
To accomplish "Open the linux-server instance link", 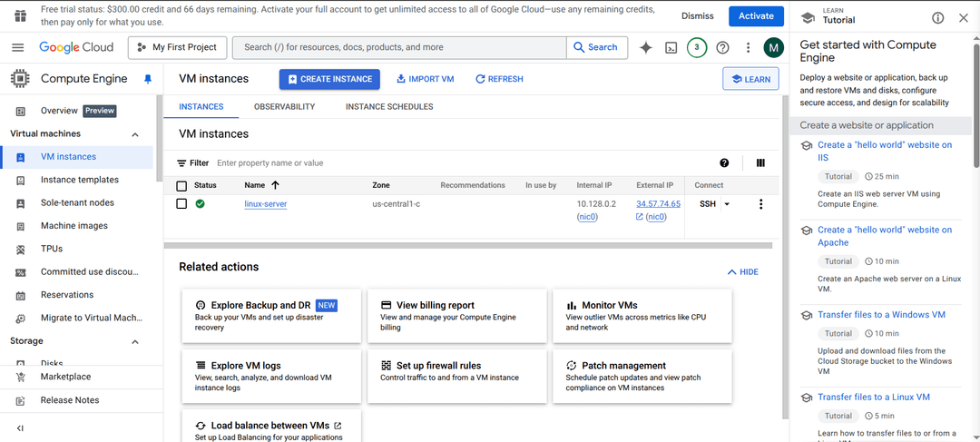I will tap(266, 204).
